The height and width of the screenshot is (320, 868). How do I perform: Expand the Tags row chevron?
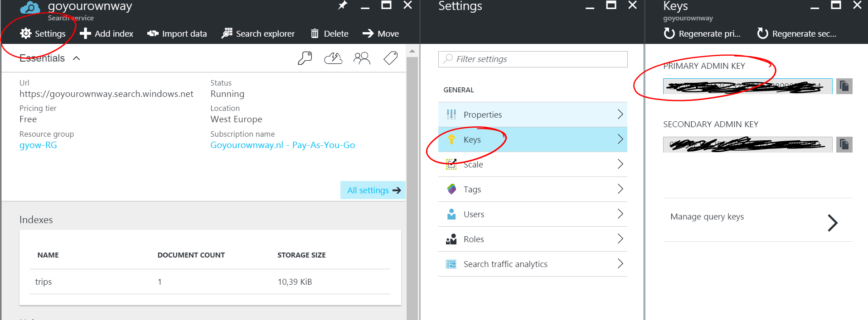coord(621,189)
